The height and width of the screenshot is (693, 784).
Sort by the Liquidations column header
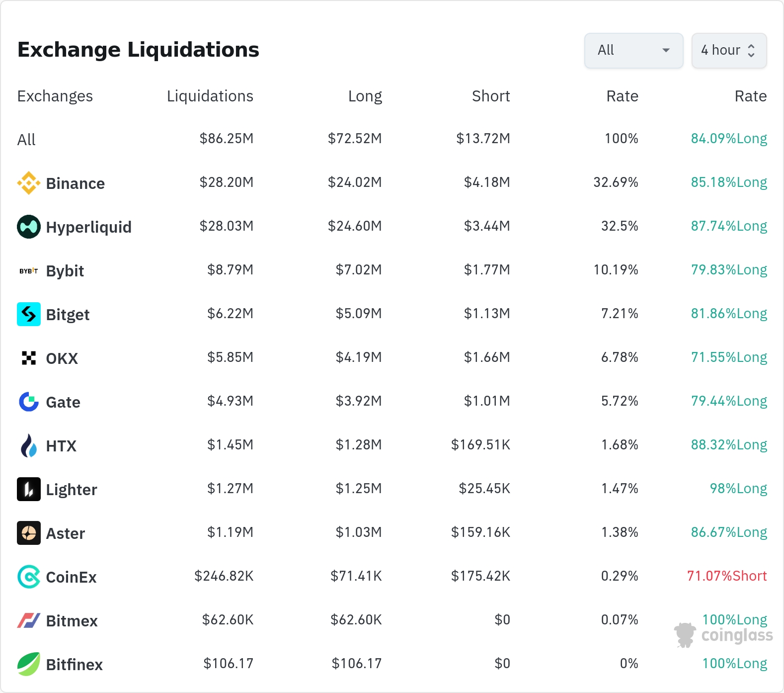tap(210, 96)
